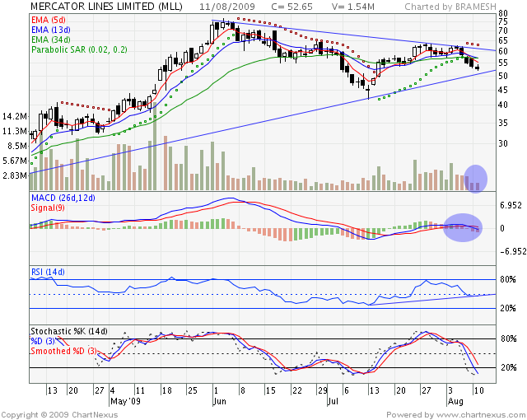527x420 pixels.
Task: Click the 8.5M volume axis label
Action: [16, 146]
